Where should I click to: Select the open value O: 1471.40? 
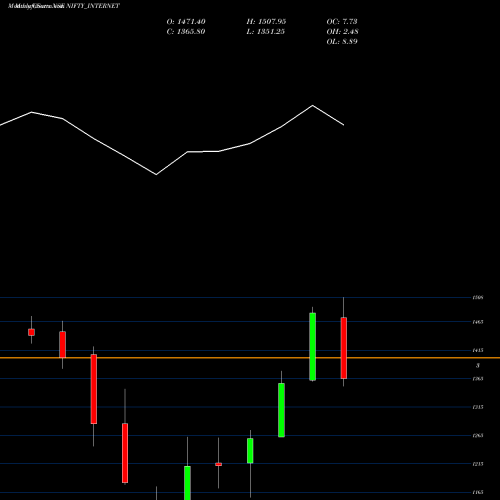pos(186,22)
